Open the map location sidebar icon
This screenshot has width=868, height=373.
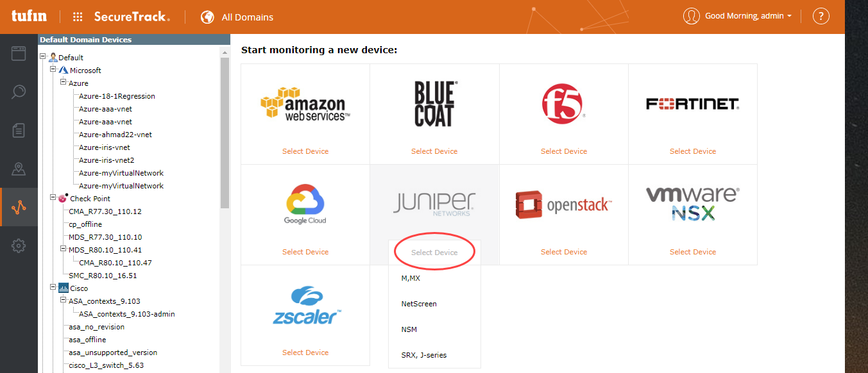point(19,169)
